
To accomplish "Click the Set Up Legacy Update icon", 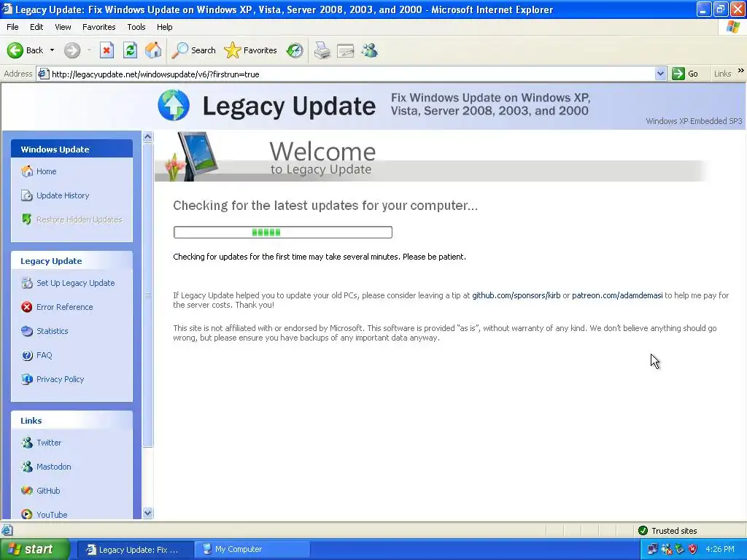I will (27, 283).
